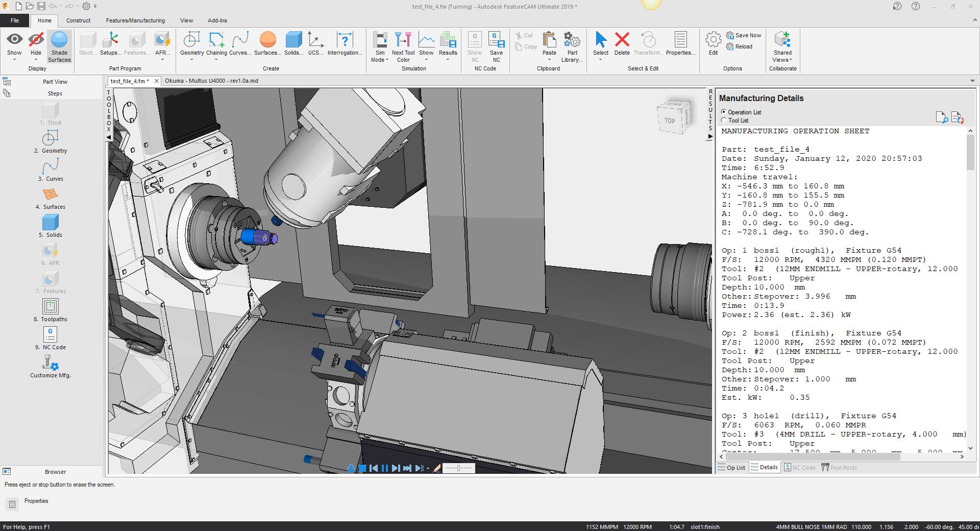Expand the Geometry dropdown arrow
The height and width of the screenshot is (531, 980).
coord(192,60)
